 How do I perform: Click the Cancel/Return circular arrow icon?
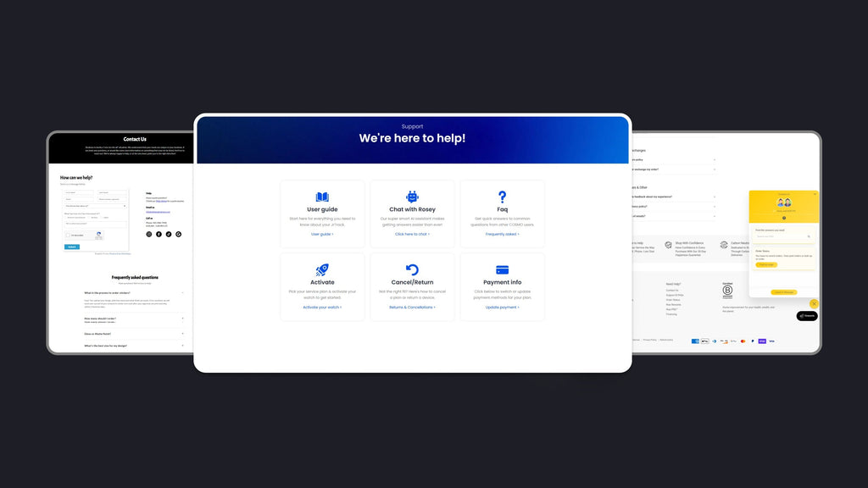(x=412, y=269)
